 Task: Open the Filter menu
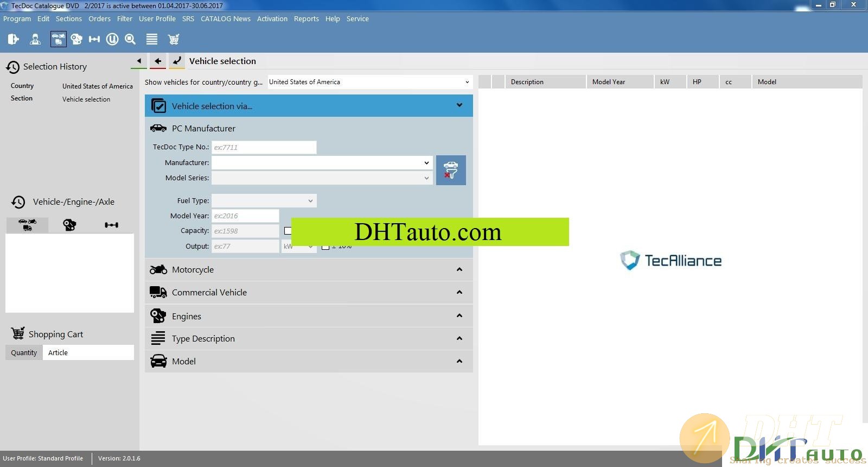coord(125,18)
